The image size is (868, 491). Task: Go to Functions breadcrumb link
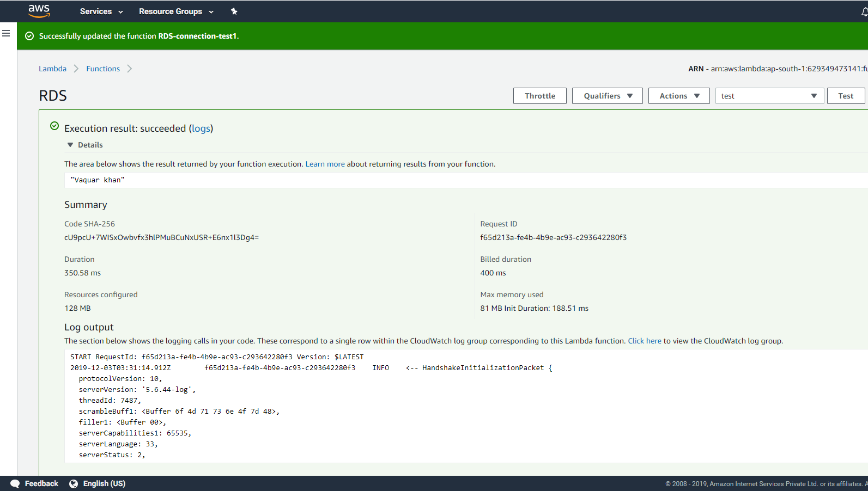click(x=103, y=69)
